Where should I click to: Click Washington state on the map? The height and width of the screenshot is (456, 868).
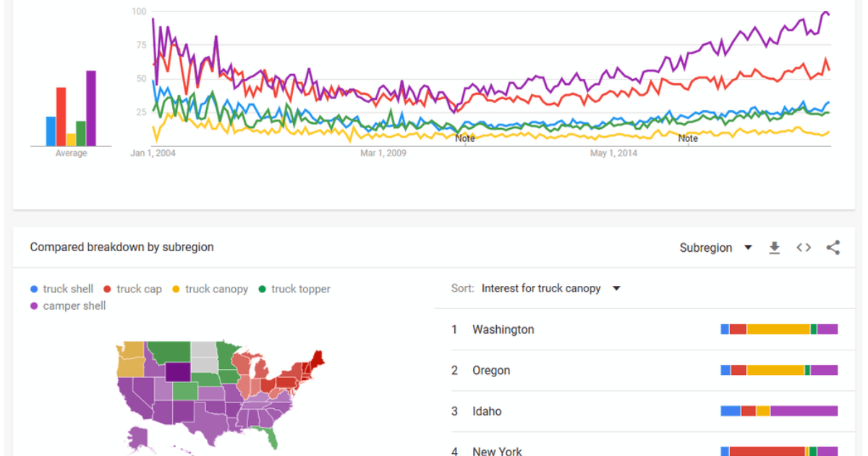tap(130, 356)
